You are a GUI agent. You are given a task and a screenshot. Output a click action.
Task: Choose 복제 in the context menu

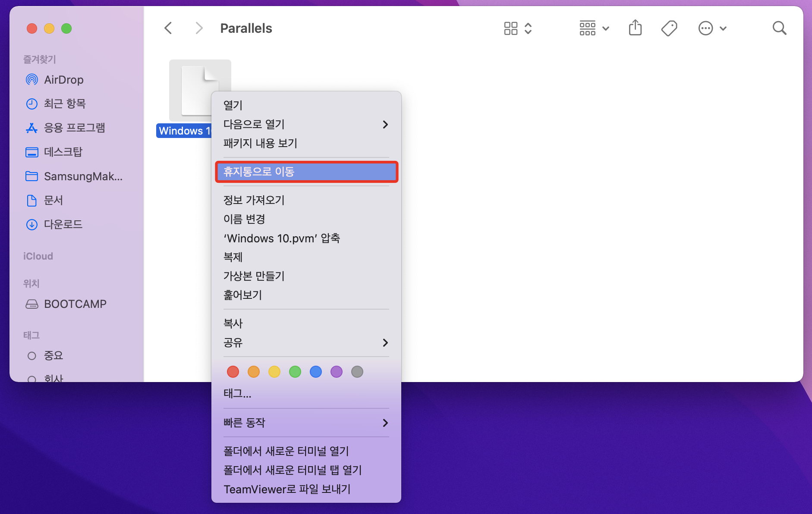coord(306,257)
